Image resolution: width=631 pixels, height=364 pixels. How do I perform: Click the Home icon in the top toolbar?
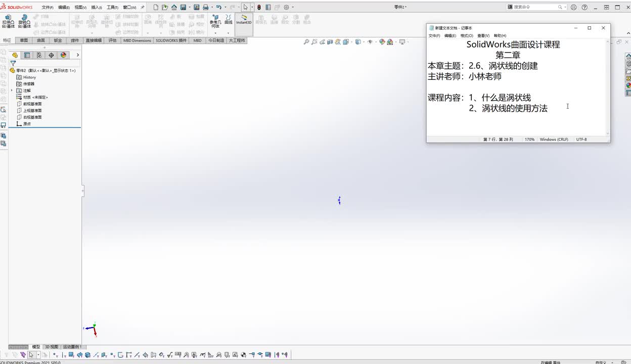click(x=174, y=7)
